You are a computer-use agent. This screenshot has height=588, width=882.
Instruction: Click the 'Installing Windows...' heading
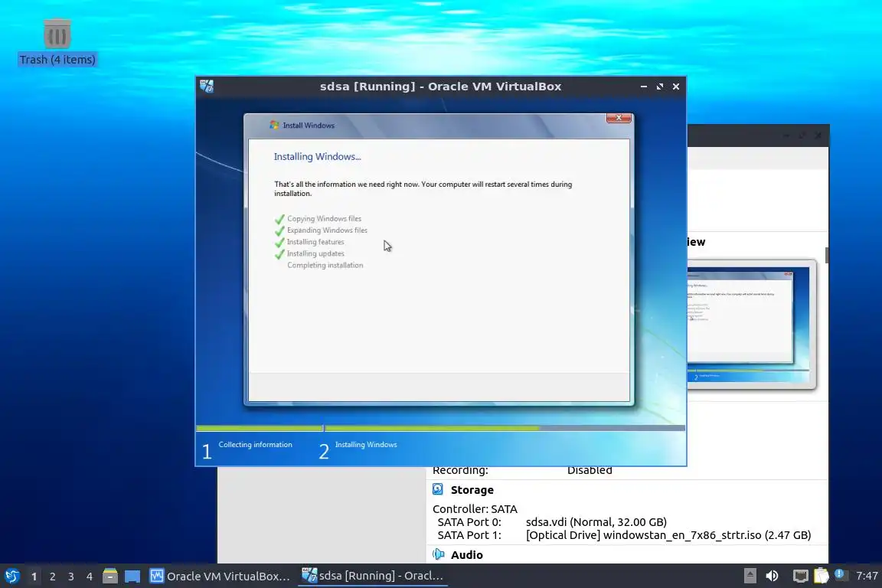coord(317,156)
